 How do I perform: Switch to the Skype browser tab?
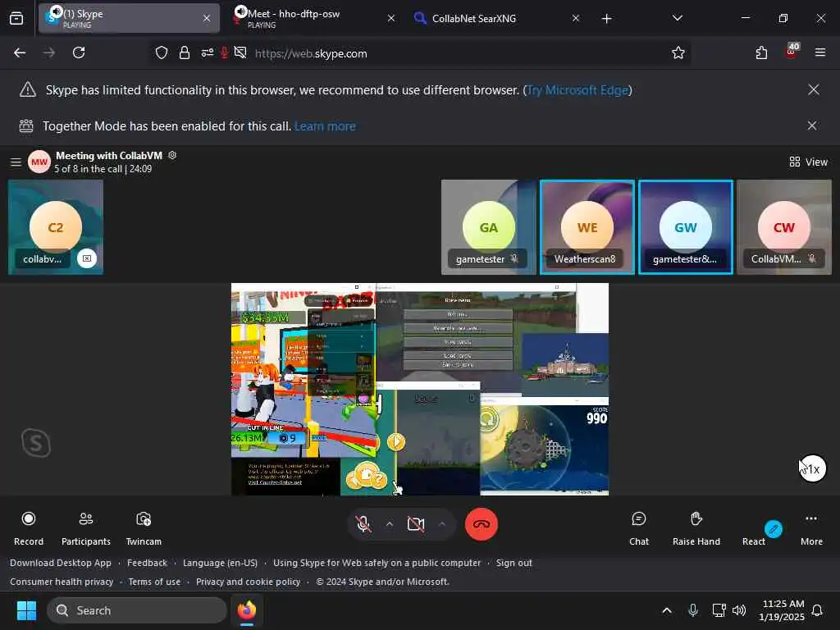coord(129,18)
